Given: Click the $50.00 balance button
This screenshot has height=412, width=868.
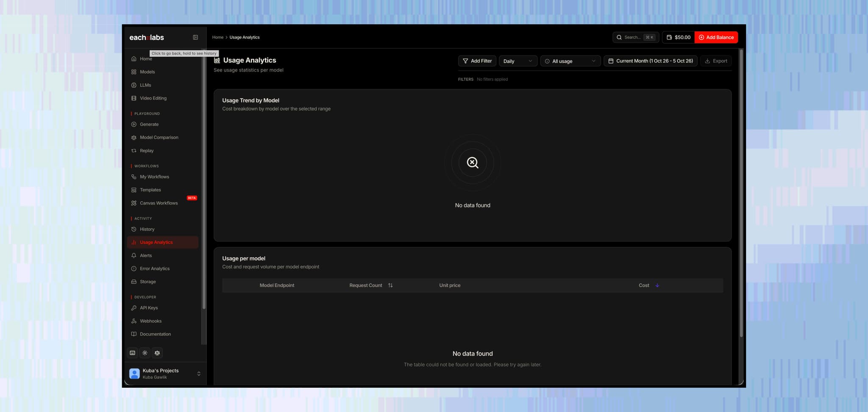Looking at the screenshot, I should (x=679, y=37).
